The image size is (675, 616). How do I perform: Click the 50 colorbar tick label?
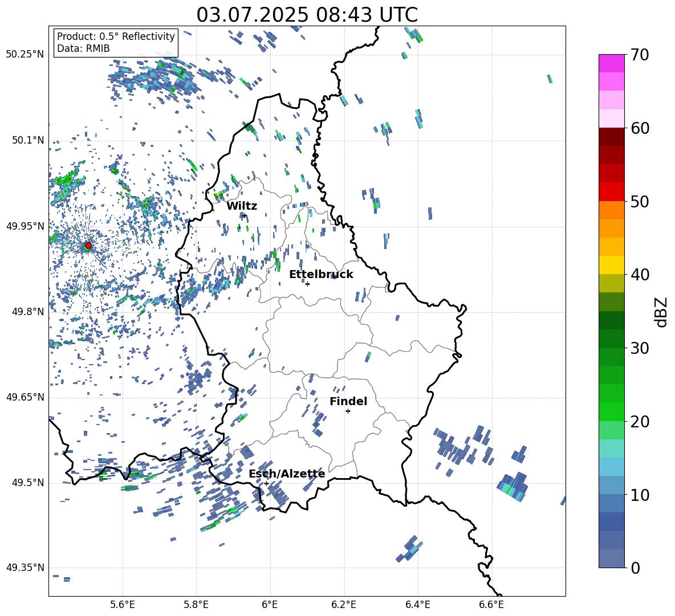click(640, 202)
